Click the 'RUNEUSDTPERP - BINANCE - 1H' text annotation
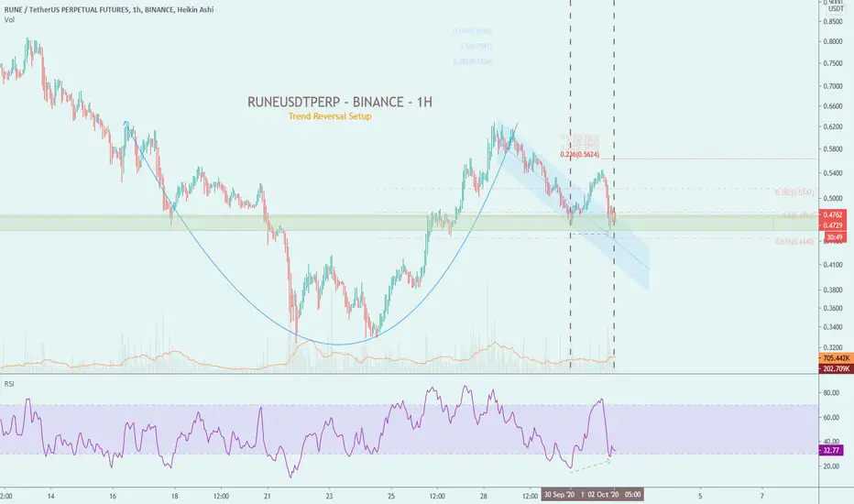 click(340, 102)
